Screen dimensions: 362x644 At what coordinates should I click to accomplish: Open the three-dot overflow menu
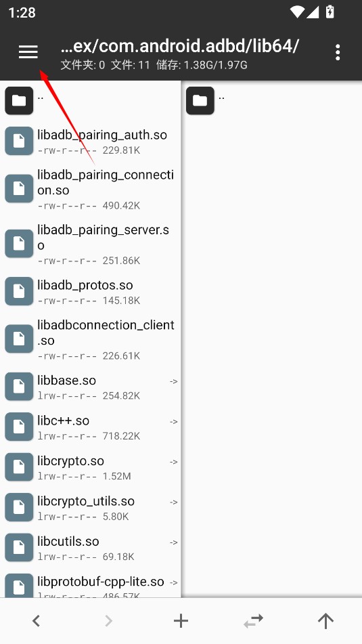point(338,53)
